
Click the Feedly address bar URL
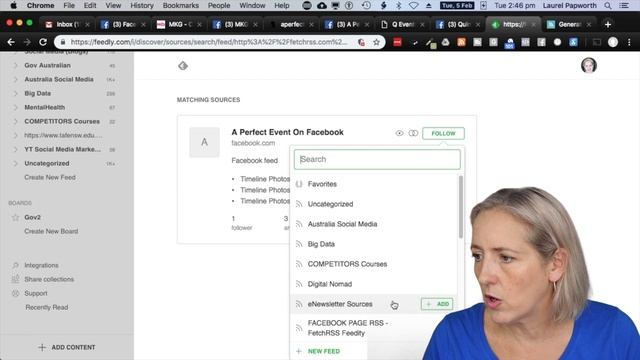(209, 42)
